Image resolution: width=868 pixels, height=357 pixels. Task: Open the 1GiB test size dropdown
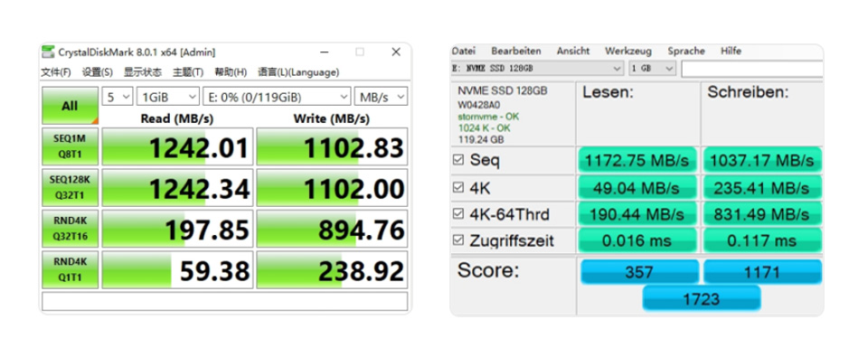(x=168, y=97)
